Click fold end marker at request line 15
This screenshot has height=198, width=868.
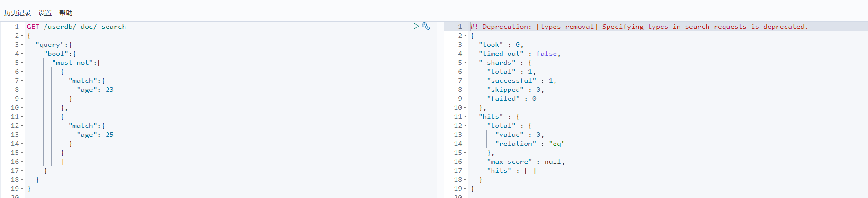[22, 153]
